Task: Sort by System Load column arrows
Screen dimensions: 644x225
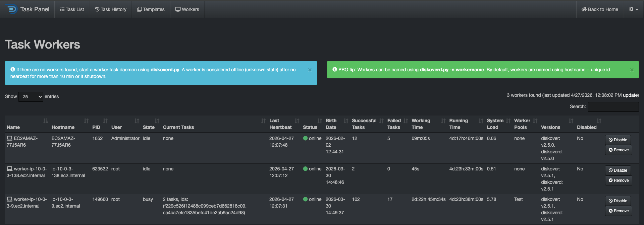Action: click(508, 121)
